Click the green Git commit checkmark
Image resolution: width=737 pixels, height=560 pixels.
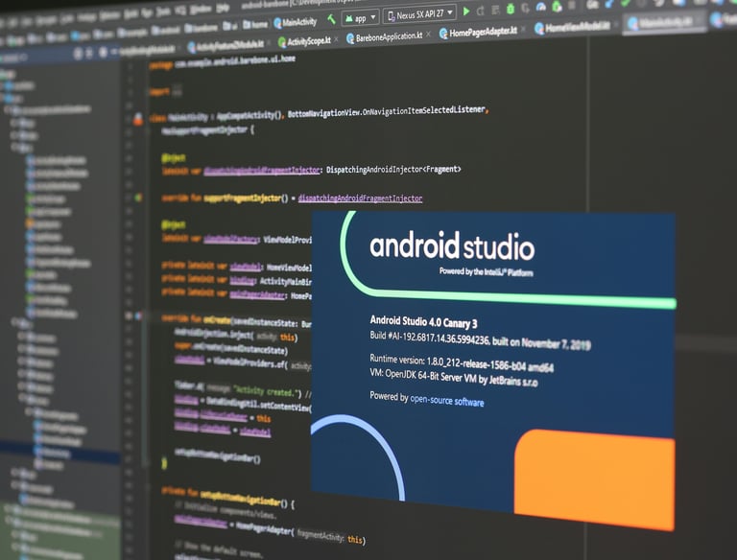point(626,4)
